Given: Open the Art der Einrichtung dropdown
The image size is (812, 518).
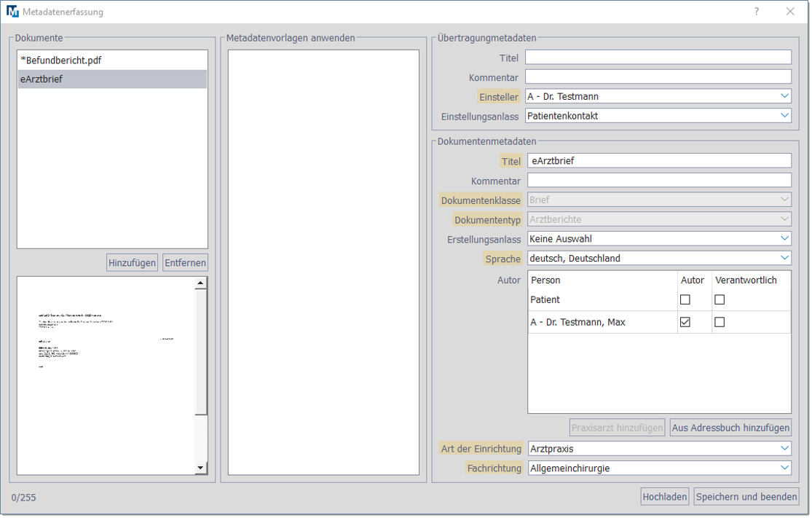Looking at the screenshot, I should click(x=659, y=449).
